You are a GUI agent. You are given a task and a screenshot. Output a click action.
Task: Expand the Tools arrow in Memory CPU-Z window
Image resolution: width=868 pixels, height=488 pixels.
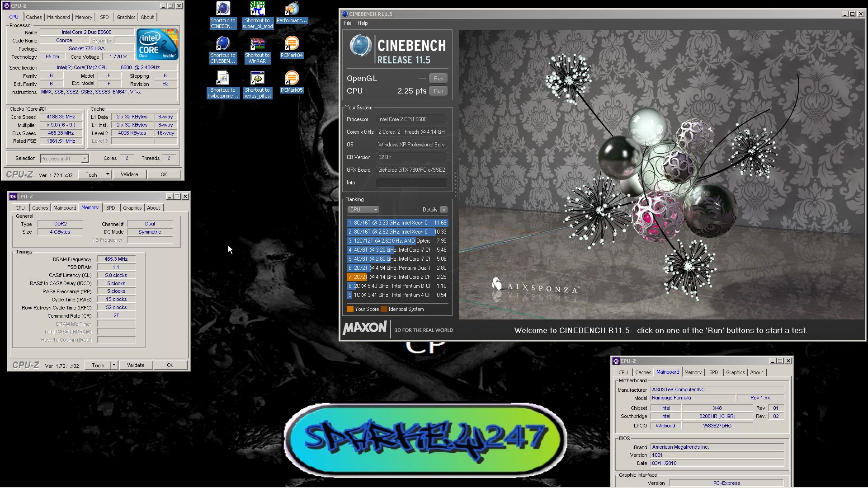pos(114,365)
